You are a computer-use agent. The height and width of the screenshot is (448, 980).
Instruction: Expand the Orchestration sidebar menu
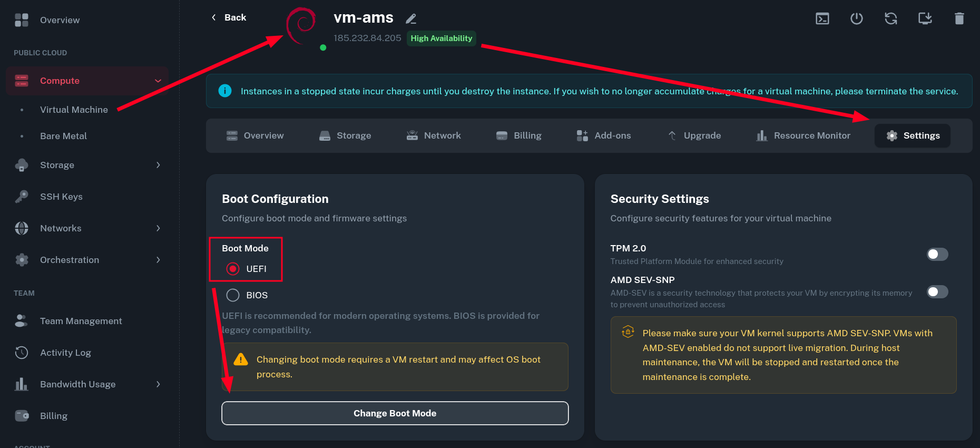[x=158, y=260]
